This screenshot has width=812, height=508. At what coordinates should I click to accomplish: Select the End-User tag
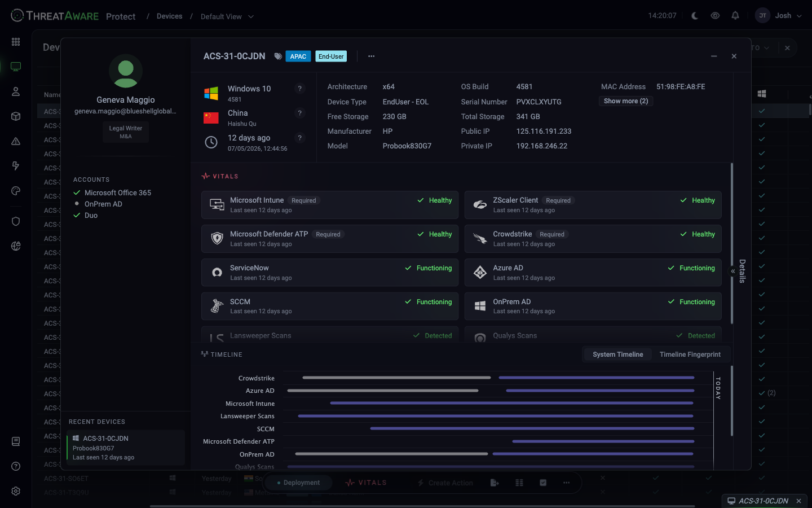[x=331, y=56]
